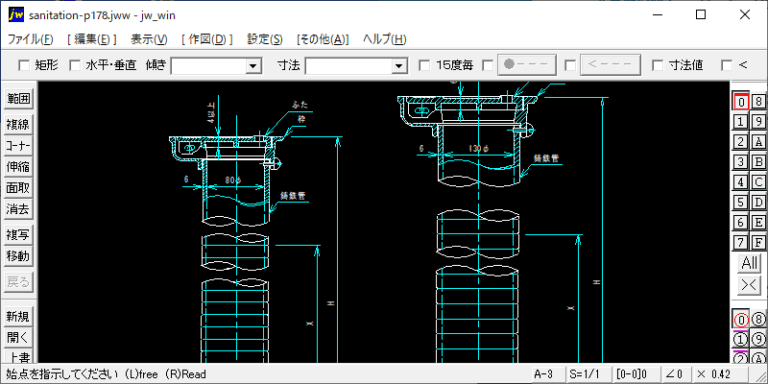Select layer 5 button

(741, 202)
